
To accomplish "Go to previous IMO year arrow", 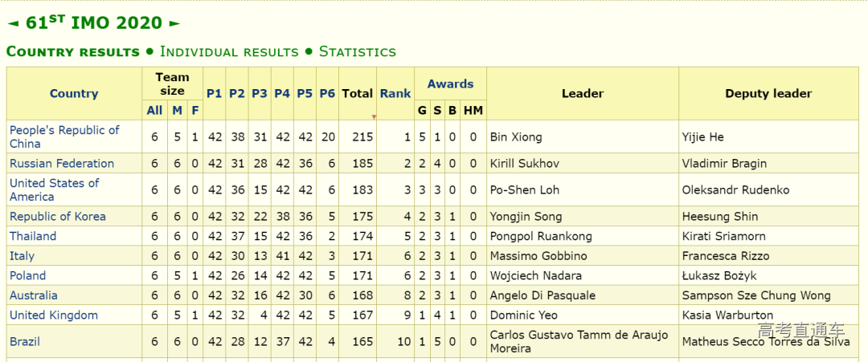I will click(13, 23).
